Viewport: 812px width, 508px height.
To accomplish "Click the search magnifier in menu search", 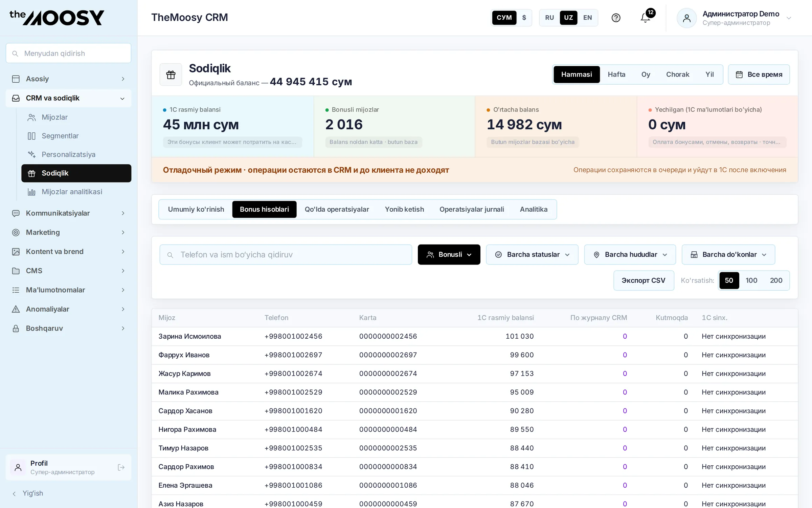I will pyautogui.click(x=15, y=54).
